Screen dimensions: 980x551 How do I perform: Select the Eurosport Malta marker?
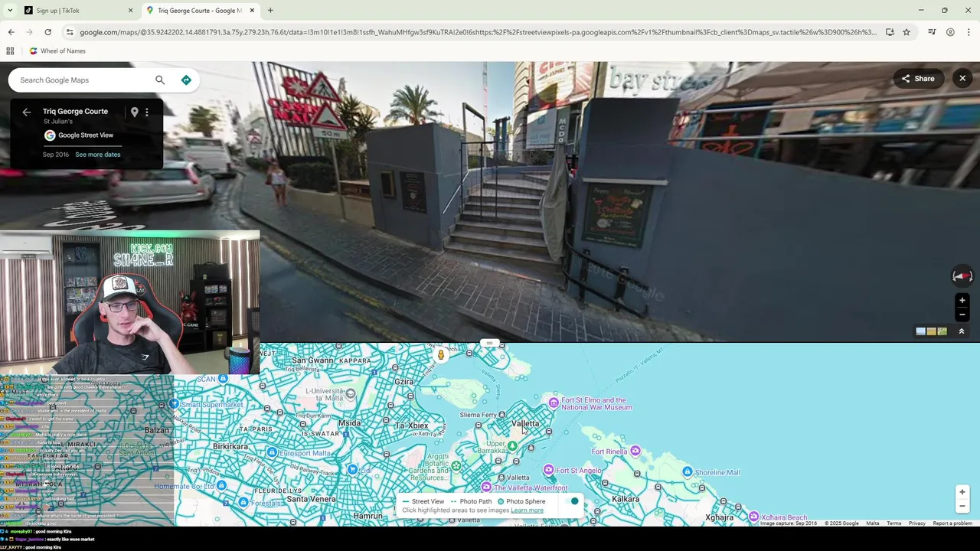[x=272, y=452]
